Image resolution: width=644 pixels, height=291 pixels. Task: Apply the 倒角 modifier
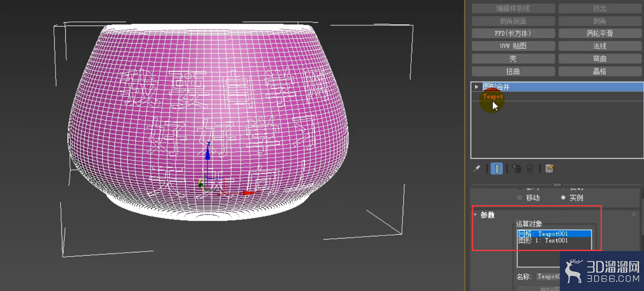pyautogui.click(x=600, y=21)
